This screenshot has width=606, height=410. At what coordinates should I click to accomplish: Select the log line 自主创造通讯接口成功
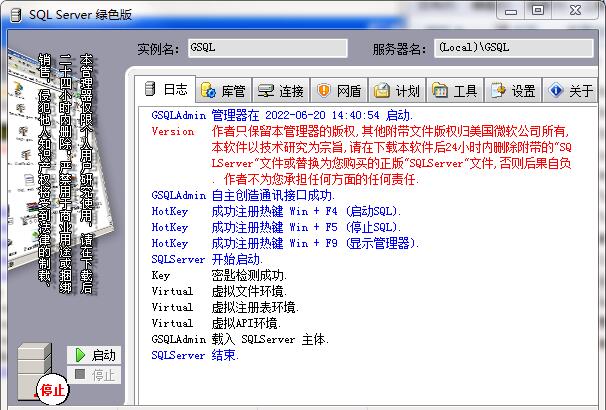243,195
